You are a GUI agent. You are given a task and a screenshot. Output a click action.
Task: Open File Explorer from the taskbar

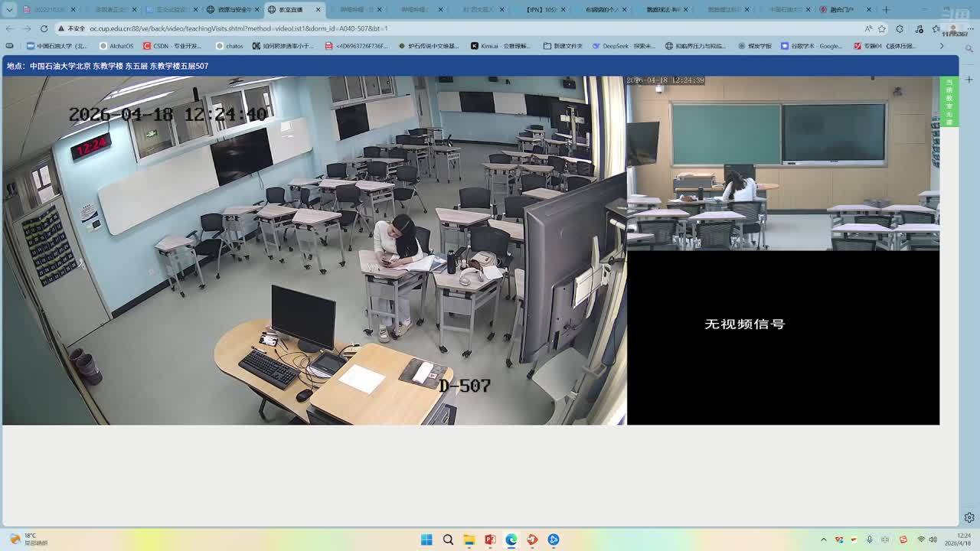coord(469,540)
